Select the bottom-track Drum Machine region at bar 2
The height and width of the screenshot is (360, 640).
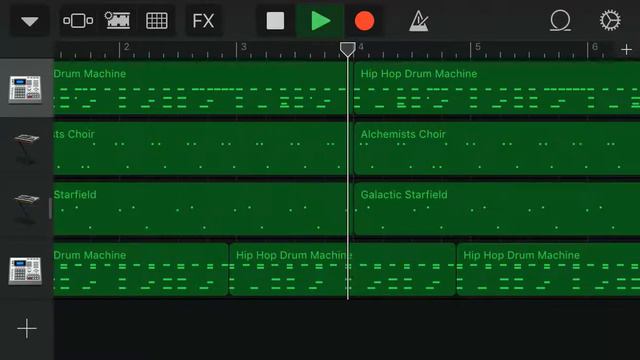141,269
